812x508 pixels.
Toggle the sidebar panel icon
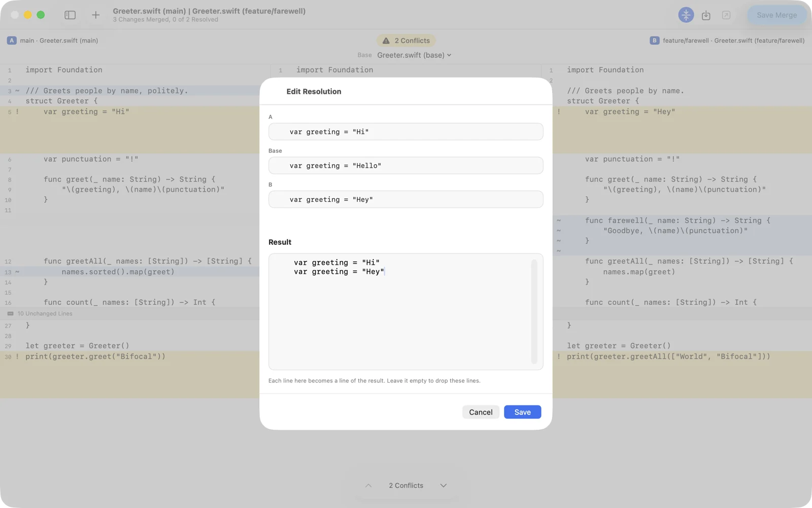[70, 15]
